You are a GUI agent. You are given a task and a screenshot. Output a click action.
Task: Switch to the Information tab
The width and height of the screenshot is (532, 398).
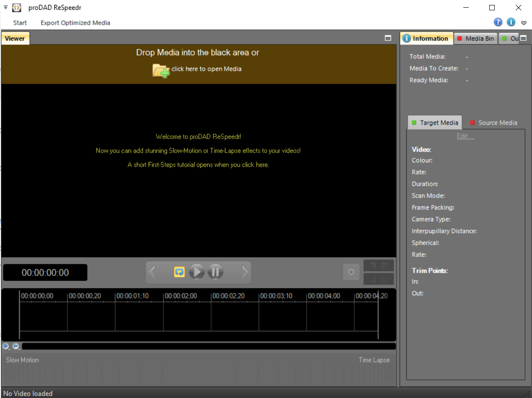click(x=426, y=38)
